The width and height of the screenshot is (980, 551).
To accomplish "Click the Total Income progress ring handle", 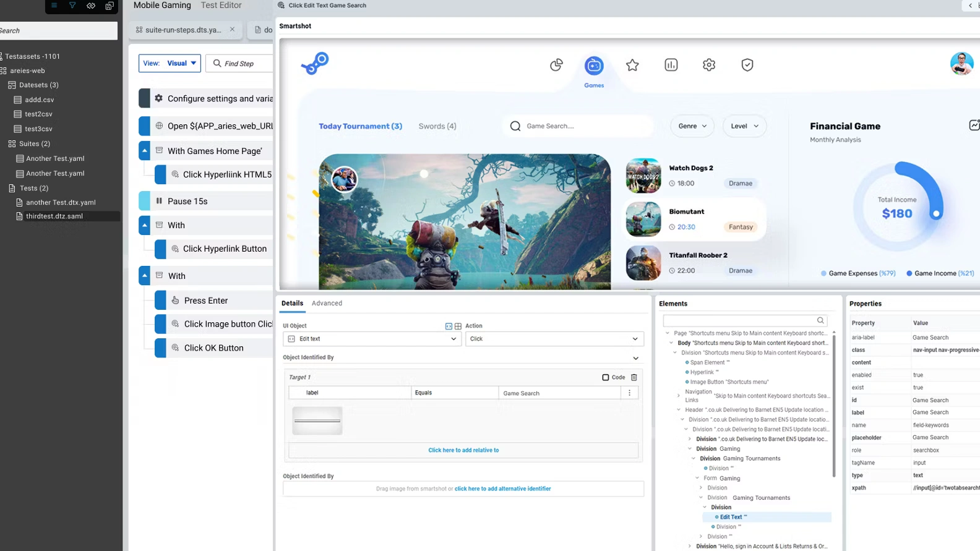I will pyautogui.click(x=936, y=214).
